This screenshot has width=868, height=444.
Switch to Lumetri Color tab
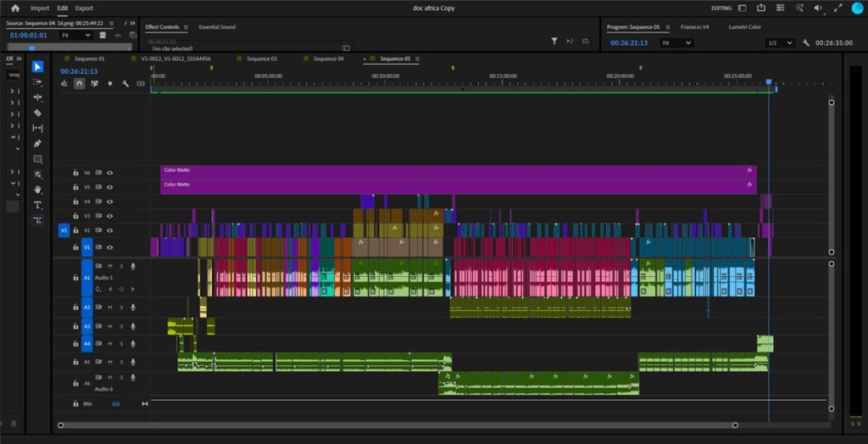(x=745, y=26)
